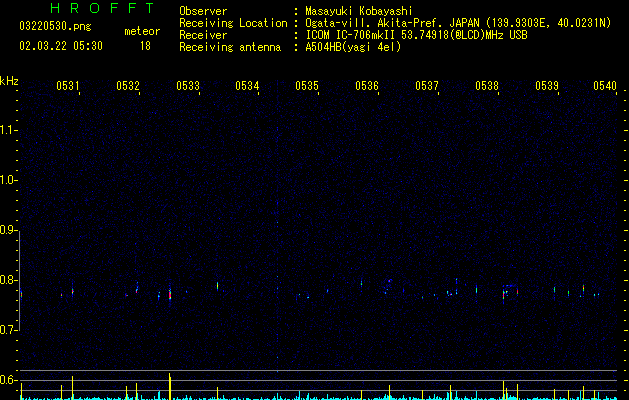The image size is (629, 400).
Task: Click the A504HB(yagi 4el) antenna text
Action: click(353, 47)
